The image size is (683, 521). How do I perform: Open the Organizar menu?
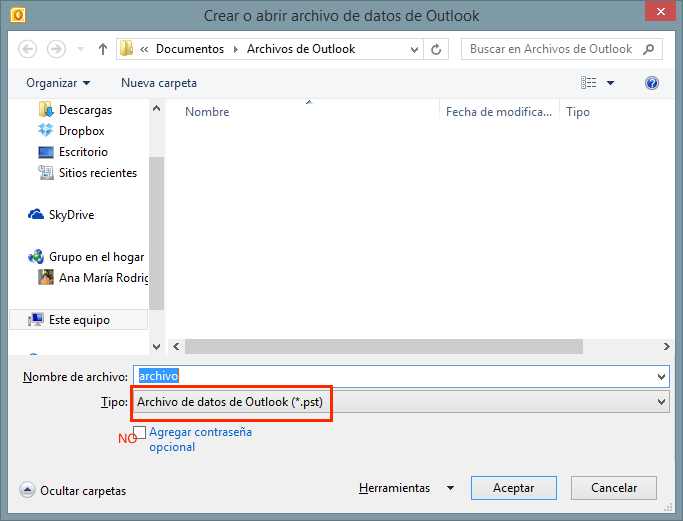pos(58,83)
